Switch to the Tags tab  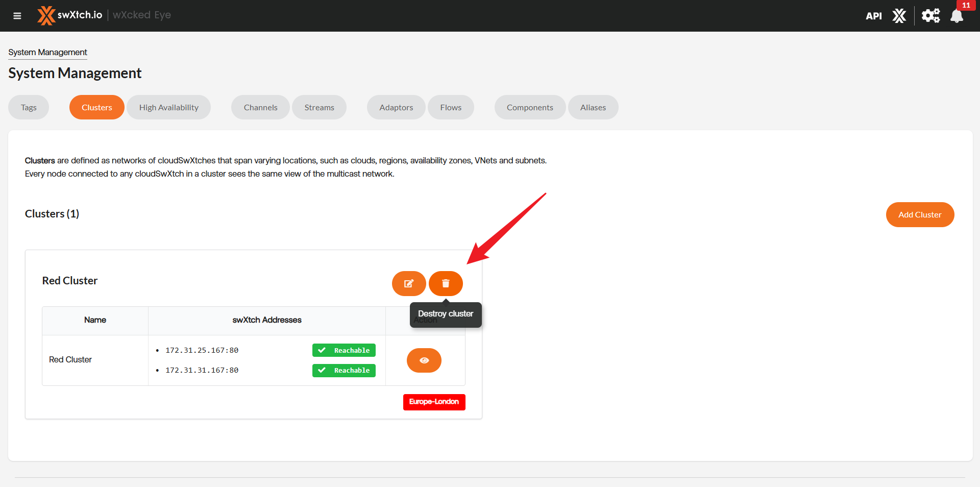29,107
